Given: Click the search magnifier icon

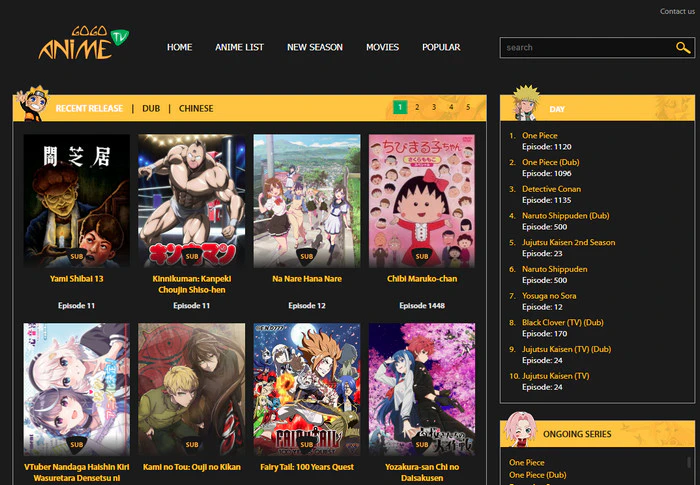Looking at the screenshot, I should 683,47.
